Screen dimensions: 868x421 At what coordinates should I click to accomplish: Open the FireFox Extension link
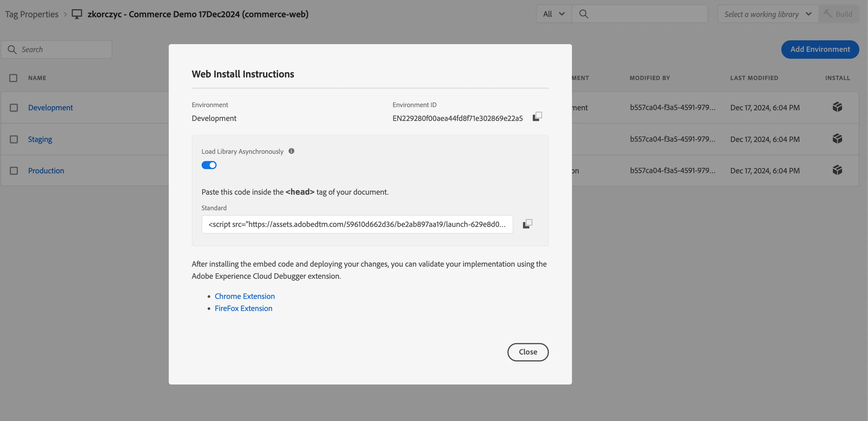coord(243,308)
